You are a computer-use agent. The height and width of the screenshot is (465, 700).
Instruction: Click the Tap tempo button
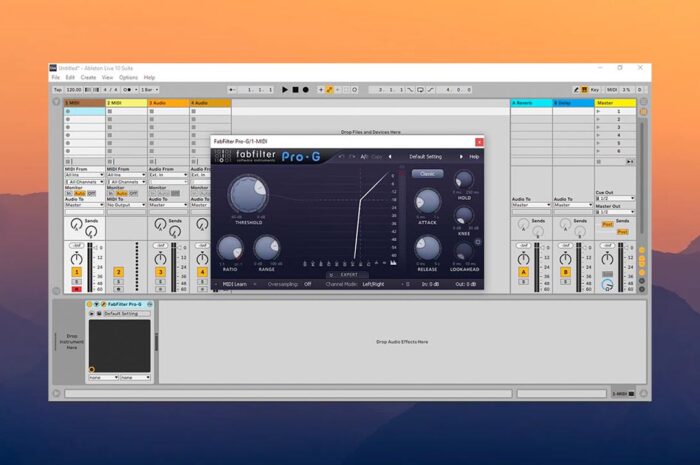[58, 90]
